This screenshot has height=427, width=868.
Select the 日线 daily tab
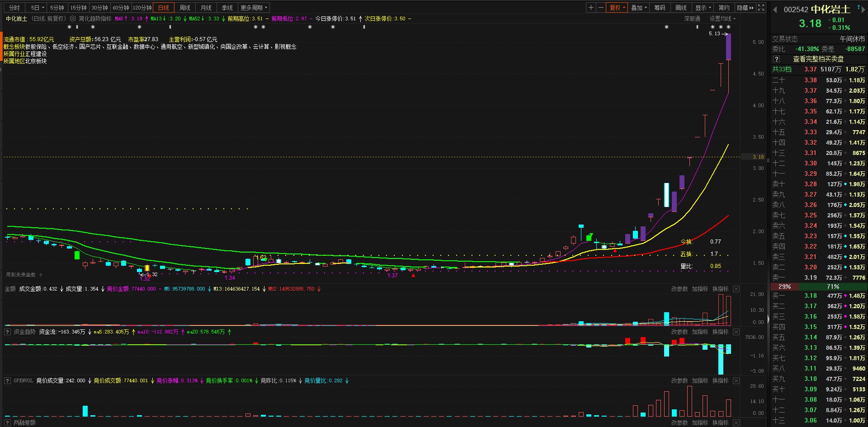[x=164, y=8]
